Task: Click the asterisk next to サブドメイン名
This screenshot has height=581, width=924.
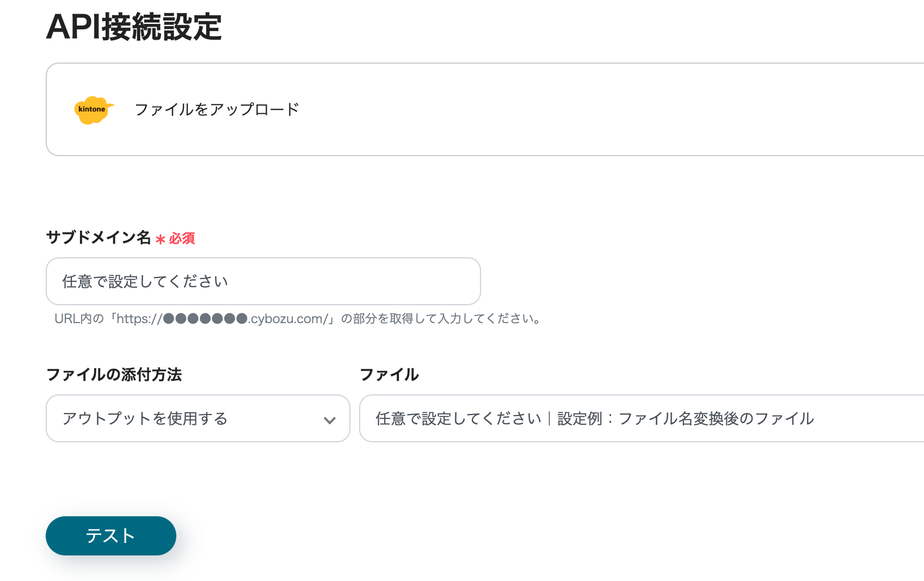Action: pos(159,239)
